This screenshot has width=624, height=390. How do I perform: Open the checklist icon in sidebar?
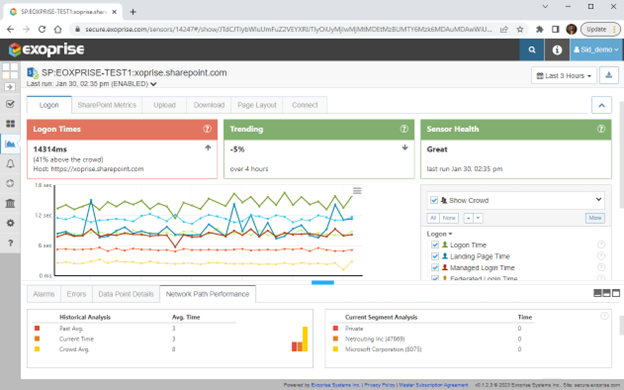tap(10, 104)
